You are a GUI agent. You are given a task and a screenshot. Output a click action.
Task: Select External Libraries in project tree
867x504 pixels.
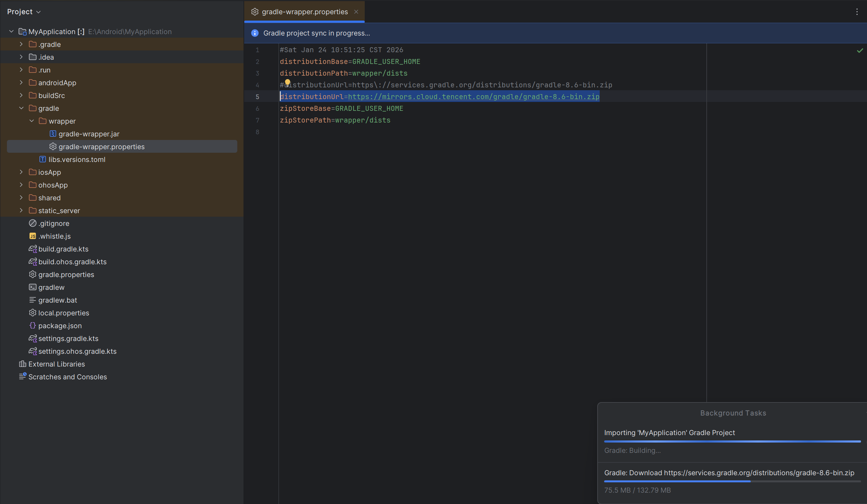(57, 364)
